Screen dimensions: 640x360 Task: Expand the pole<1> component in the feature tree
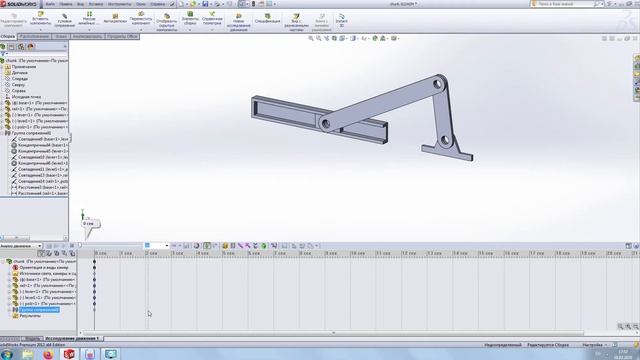(2, 127)
